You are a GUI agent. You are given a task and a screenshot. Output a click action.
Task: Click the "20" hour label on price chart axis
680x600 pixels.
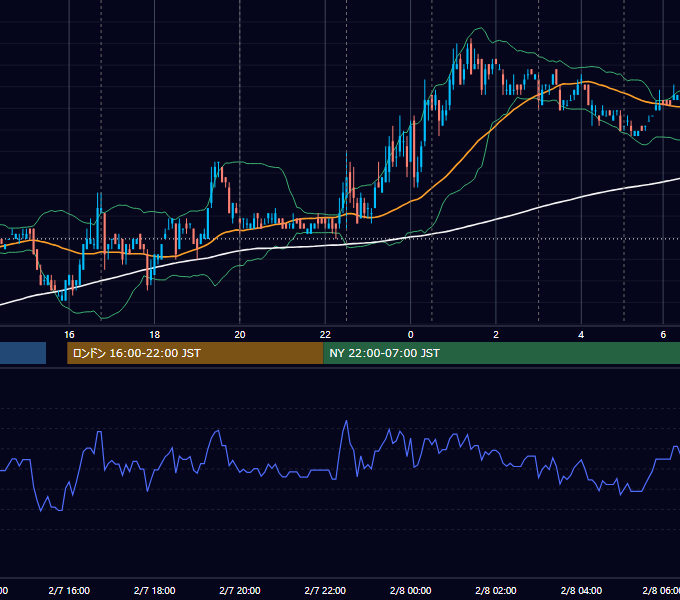point(240,334)
